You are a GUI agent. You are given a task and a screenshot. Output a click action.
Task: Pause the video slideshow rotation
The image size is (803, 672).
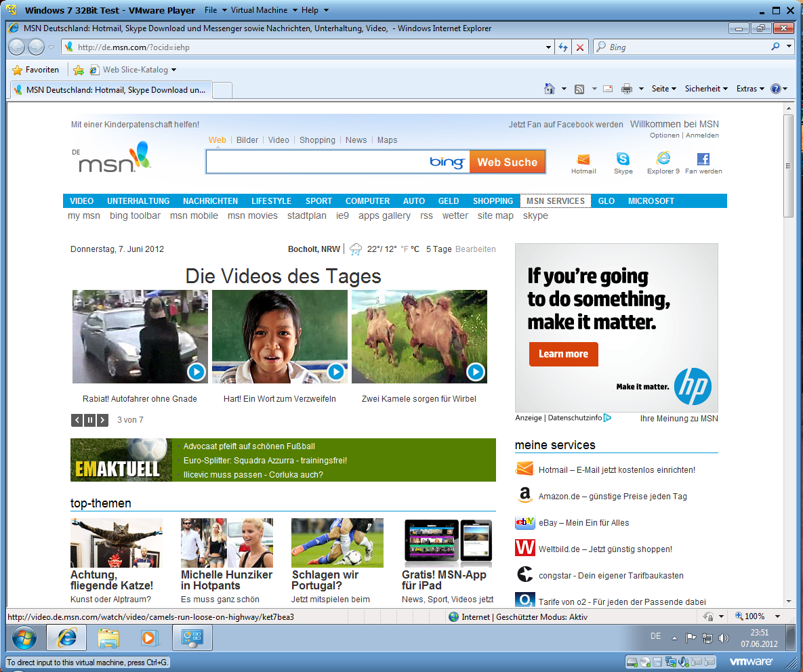pos(89,420)
